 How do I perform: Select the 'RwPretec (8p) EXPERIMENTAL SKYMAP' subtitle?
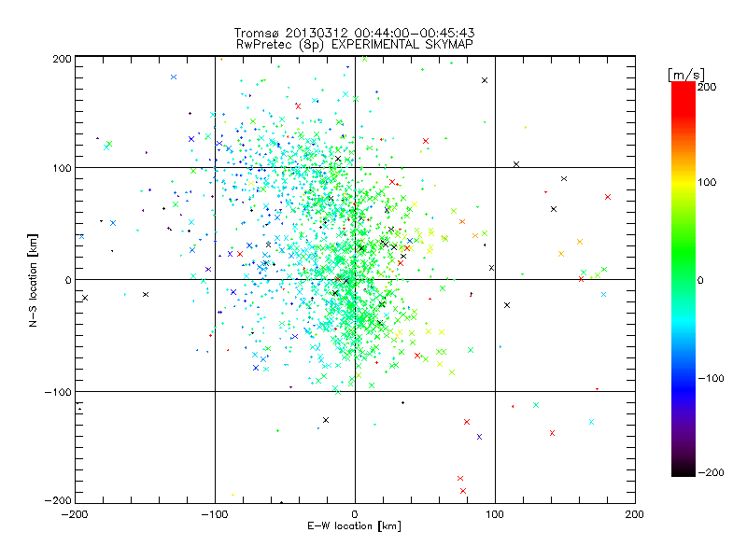coord(355,45)
